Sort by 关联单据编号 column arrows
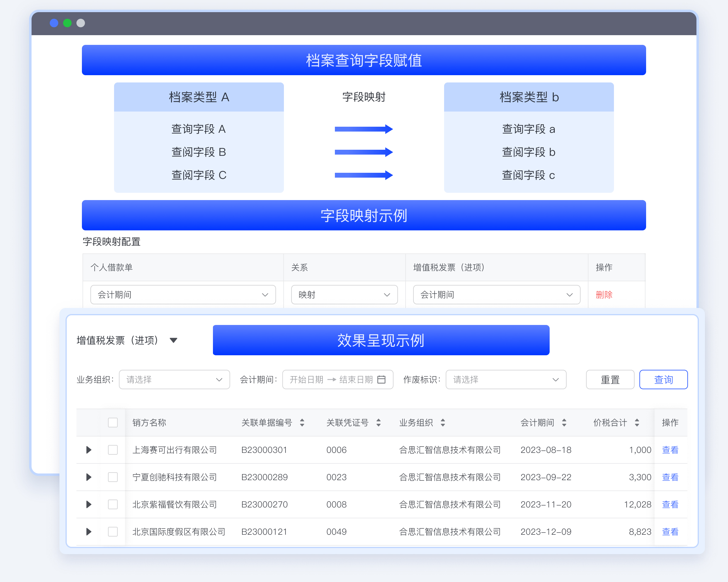The width and height of the screenshot is (728, 582). coord(302,423)
